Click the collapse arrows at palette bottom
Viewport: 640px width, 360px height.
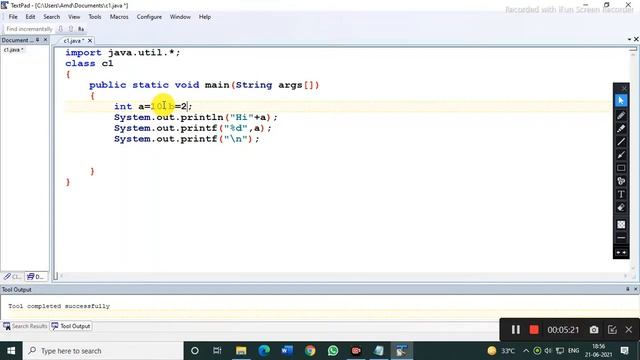click(x=621, y=253)
